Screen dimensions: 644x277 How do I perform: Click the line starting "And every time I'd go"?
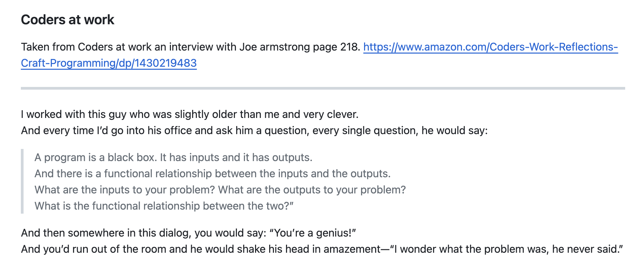coord(254,130)
